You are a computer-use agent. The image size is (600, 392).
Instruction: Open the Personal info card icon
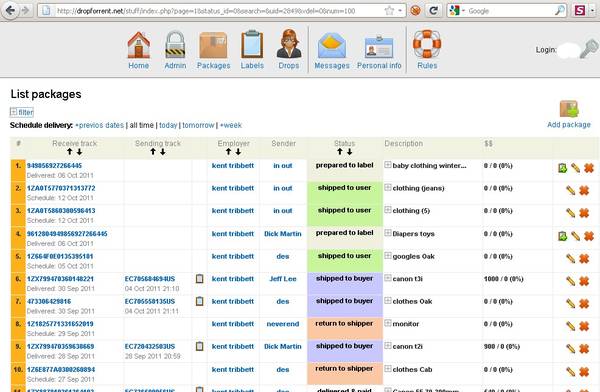pyautogui.click(x=379, y=47)
